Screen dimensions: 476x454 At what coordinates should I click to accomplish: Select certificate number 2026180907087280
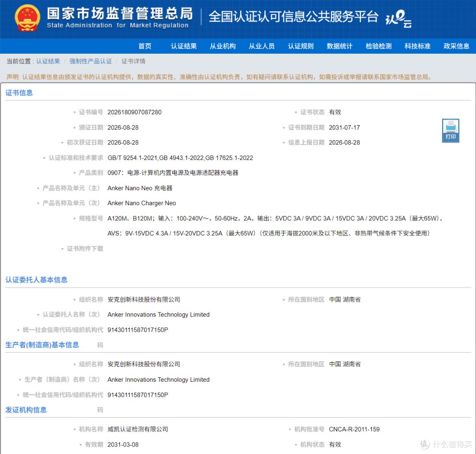click(x=134, y=112)
